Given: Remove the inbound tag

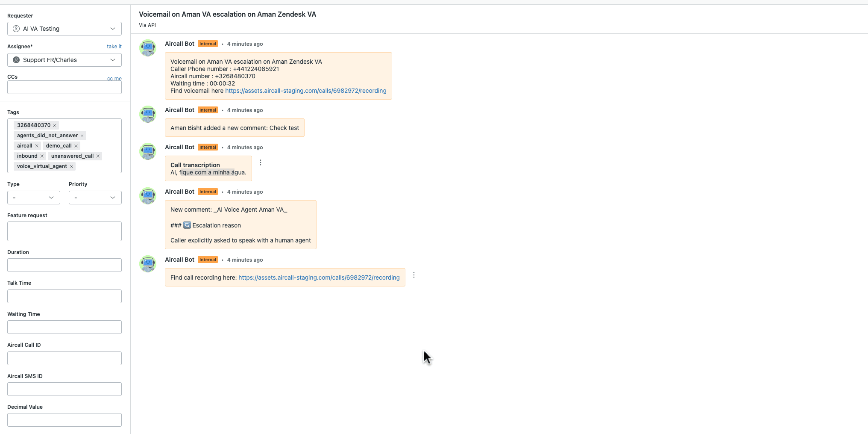Looking at the screenshot, I should pos(42,156).
